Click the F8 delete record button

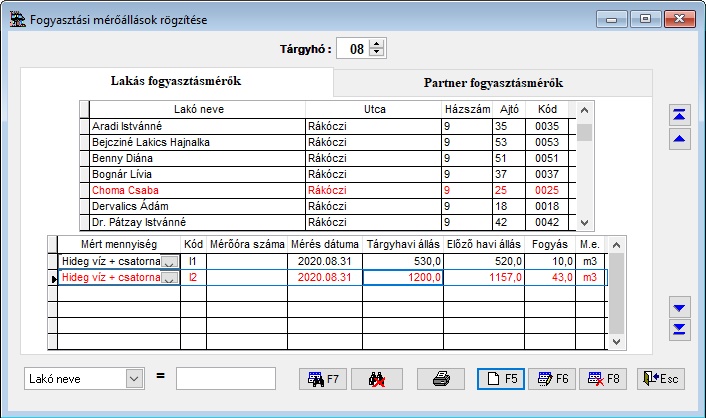[602, 379]
